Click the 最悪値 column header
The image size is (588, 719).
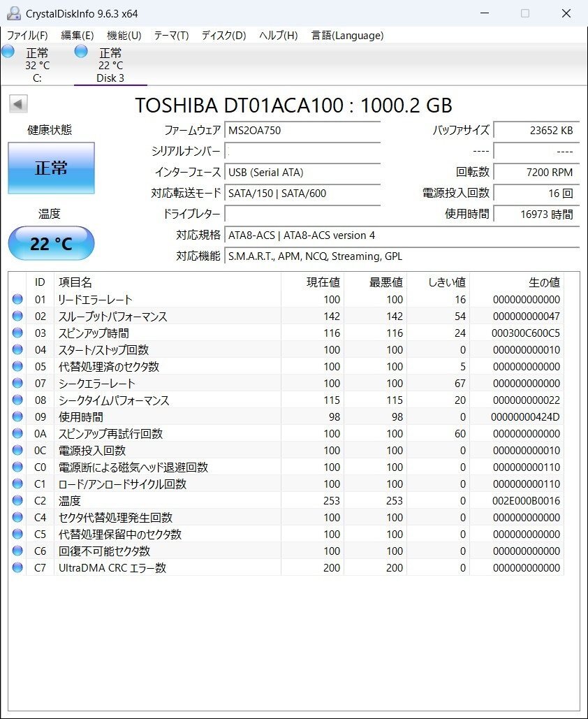point(375,282)
